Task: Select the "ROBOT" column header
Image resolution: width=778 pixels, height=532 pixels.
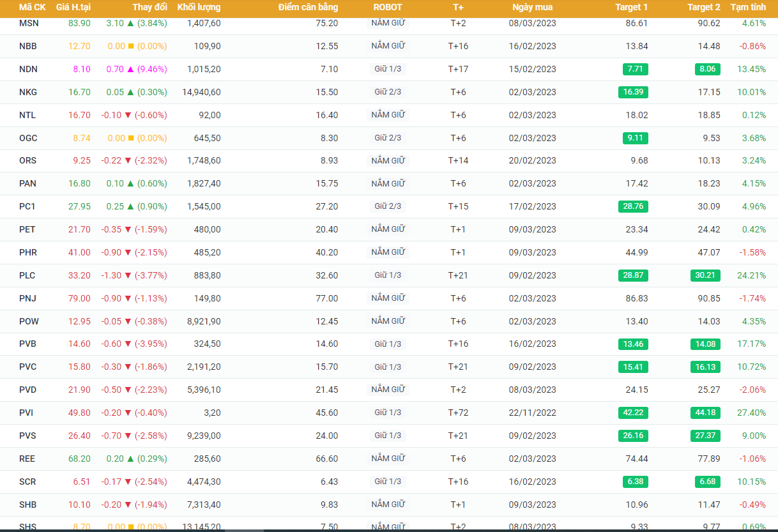Action: [388, 7]
